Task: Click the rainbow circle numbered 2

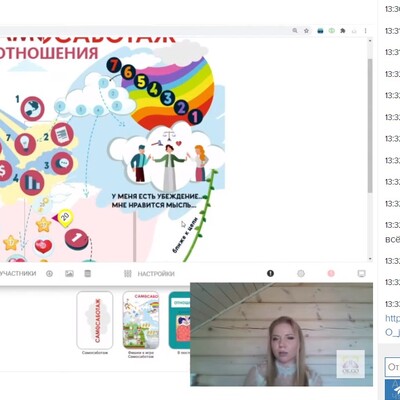Action: pyautogui.click(x=181, y=107)
